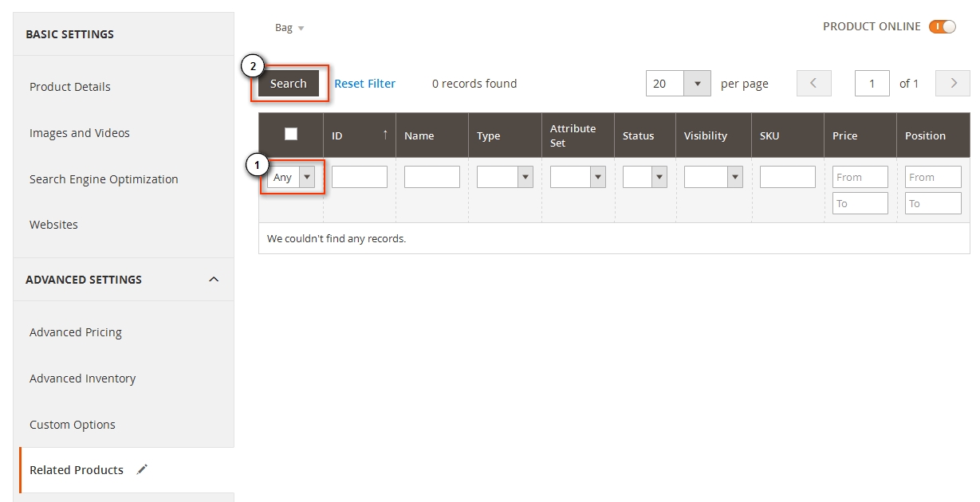Collapse the Advanced Settings section
Viewport: 980px width, 502px height.
pos(213,280)
